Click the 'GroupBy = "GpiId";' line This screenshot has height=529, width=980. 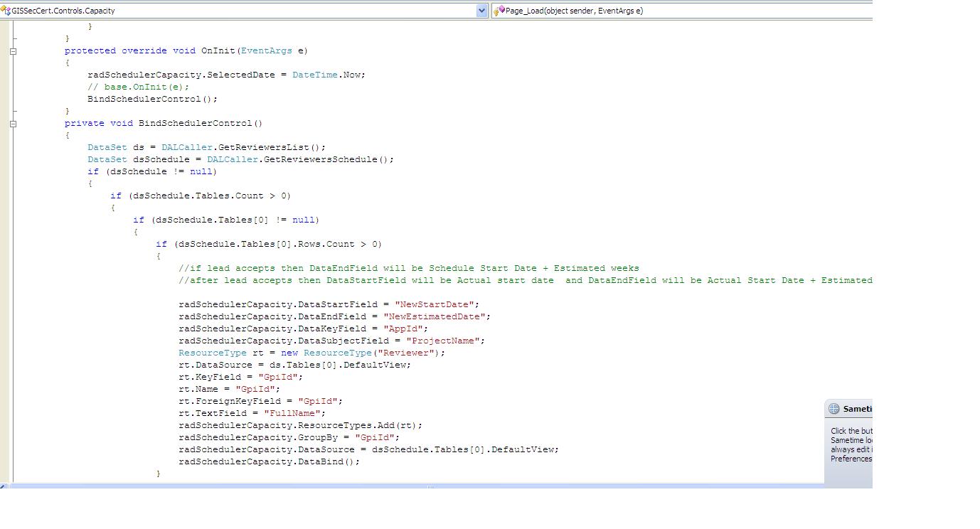(x=289, y=437)
